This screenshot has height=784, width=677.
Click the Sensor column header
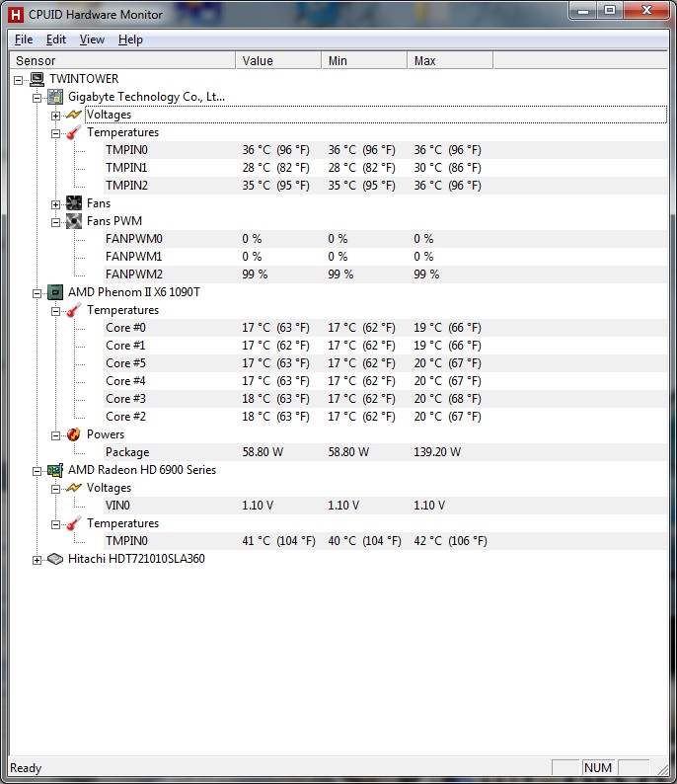click(x=122, y=60)
